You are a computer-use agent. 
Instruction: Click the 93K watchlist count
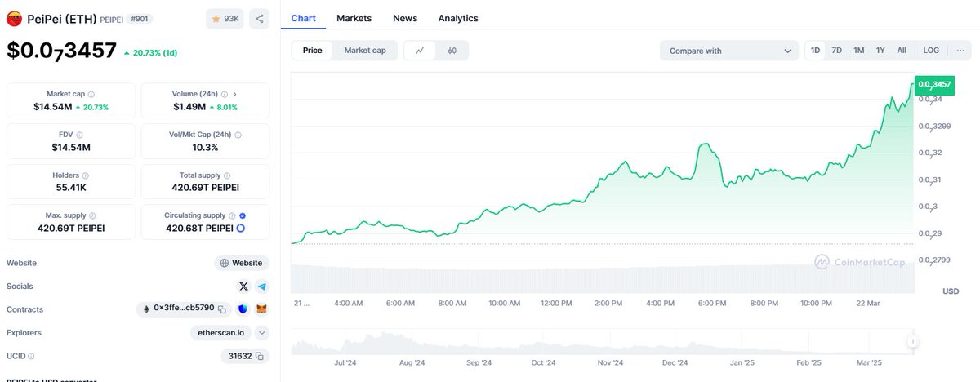point(231,18)
